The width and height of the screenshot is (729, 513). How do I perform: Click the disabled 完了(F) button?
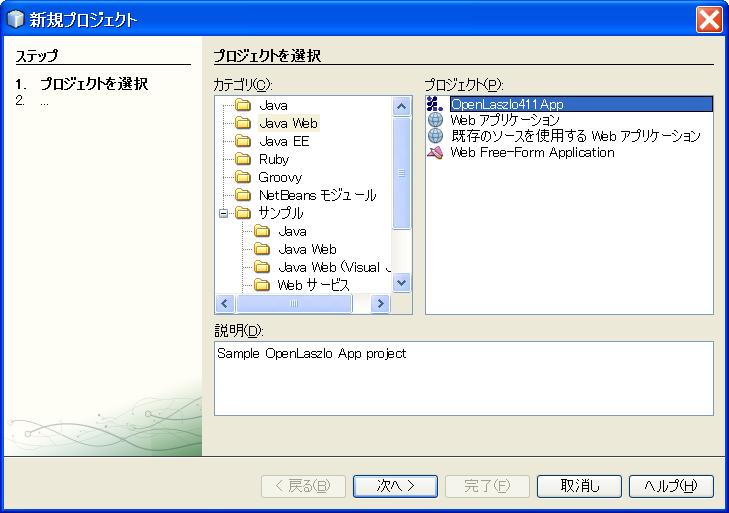487,486
